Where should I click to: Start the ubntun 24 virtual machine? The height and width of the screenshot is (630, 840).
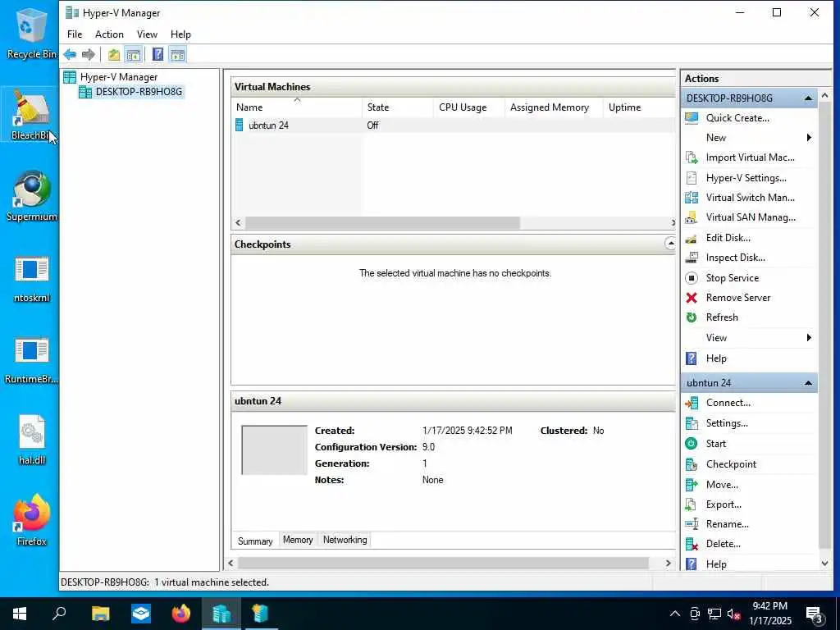click(715, 444)
